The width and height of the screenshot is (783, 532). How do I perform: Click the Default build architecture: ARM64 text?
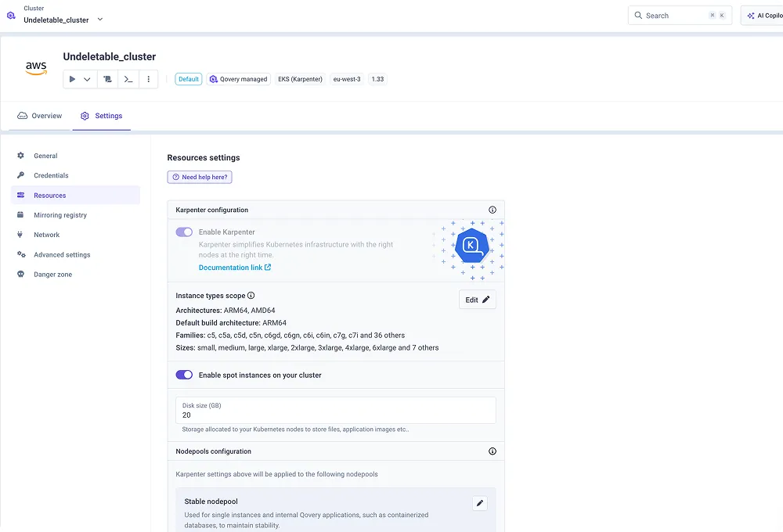(231, 323)
